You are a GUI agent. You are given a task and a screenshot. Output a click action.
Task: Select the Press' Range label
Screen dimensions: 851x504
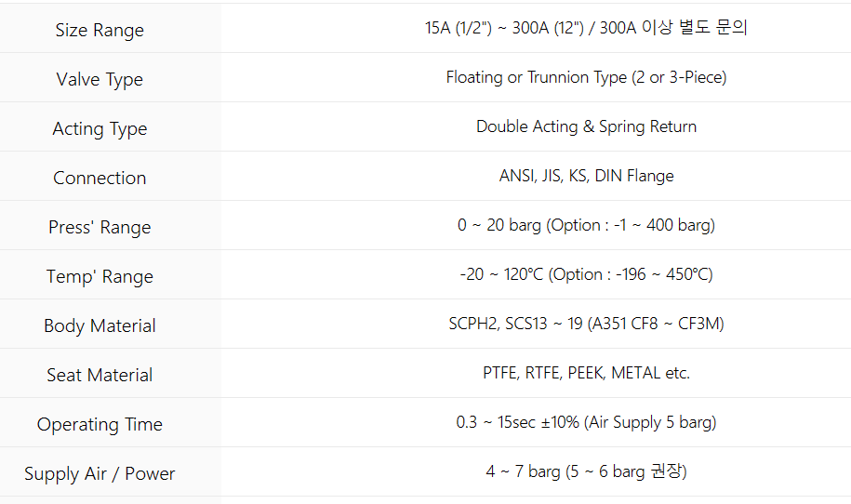click(100, 227)
